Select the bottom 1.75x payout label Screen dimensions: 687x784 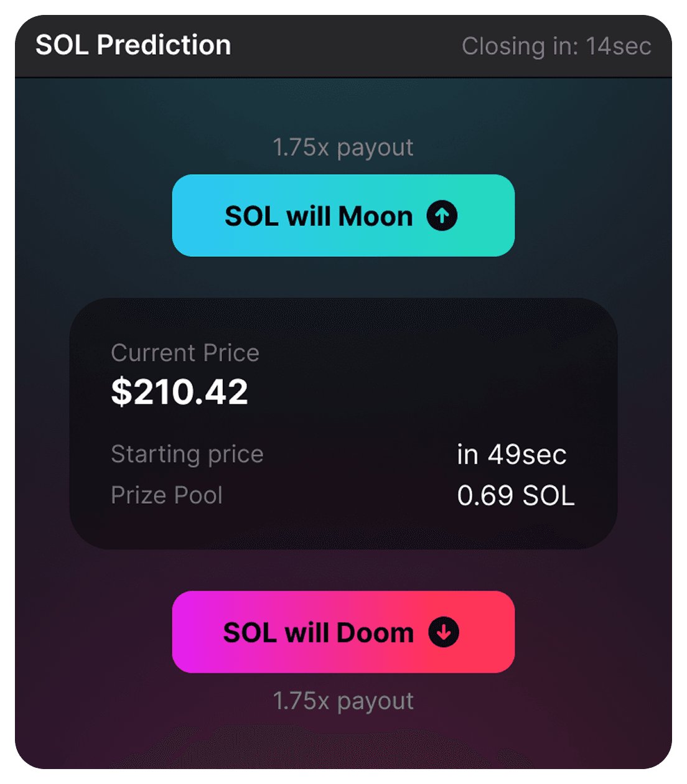[343, 700]
